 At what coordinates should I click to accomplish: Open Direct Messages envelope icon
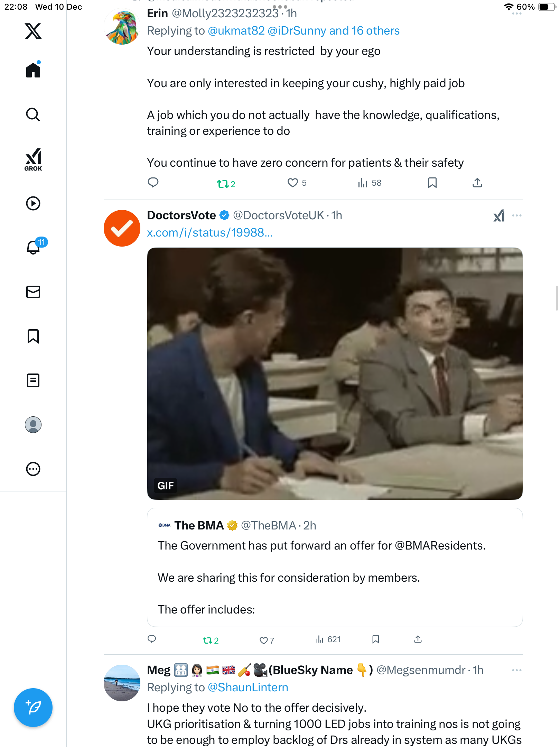[33, 292]
